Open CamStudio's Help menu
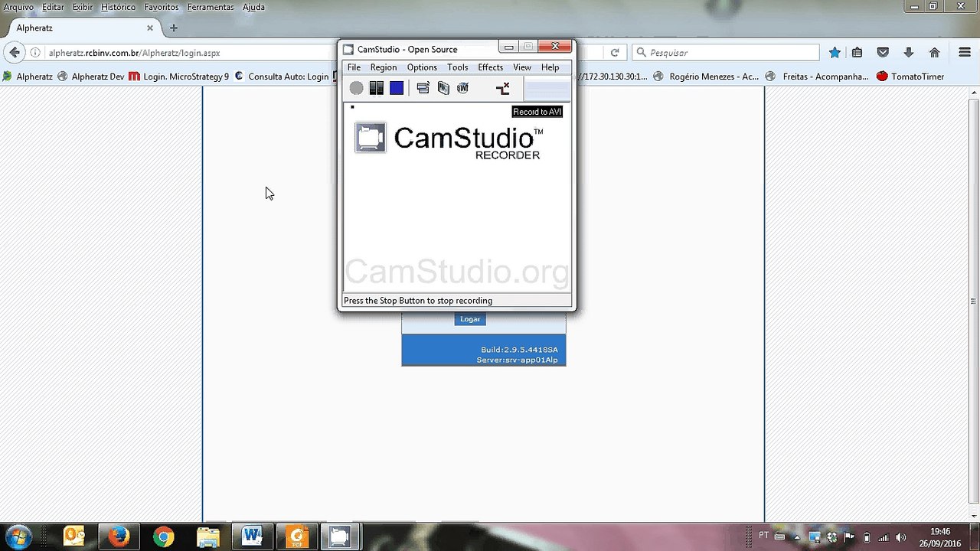The width and height of the screenshot is (980, 551). [550, 67]
